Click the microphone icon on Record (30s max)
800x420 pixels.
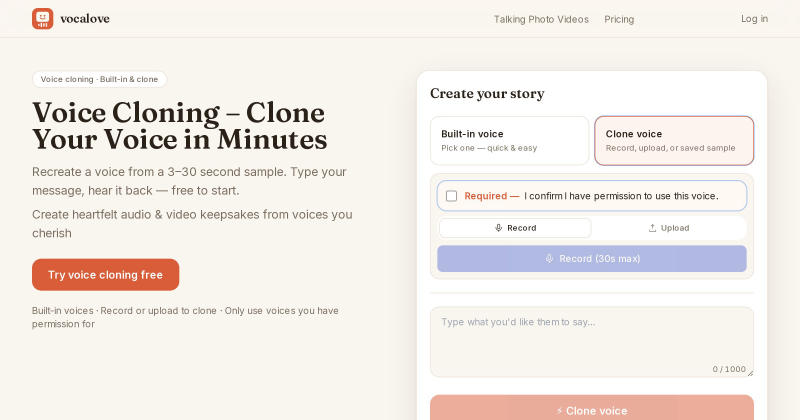549,259
